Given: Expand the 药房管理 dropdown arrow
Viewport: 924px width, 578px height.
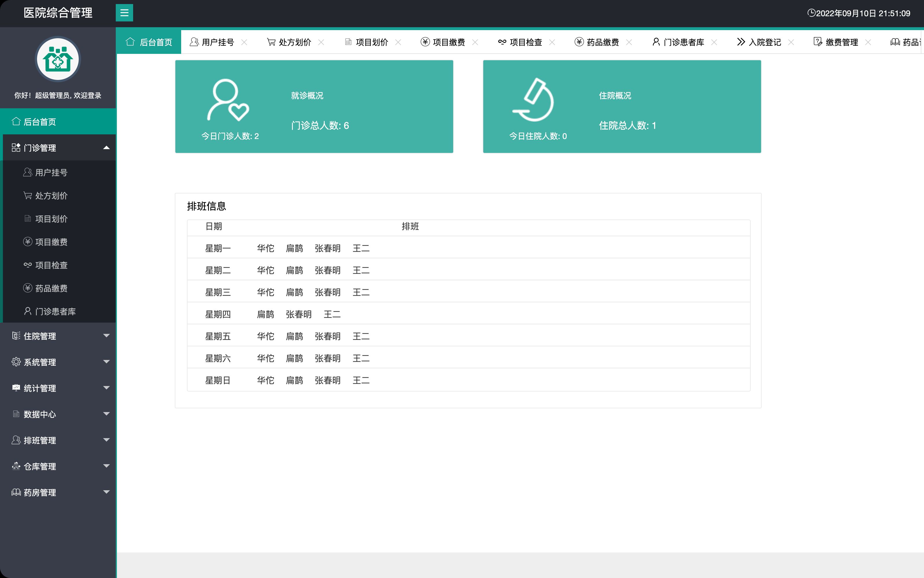Looking at the screenshot, I should [x=106, y=492].
